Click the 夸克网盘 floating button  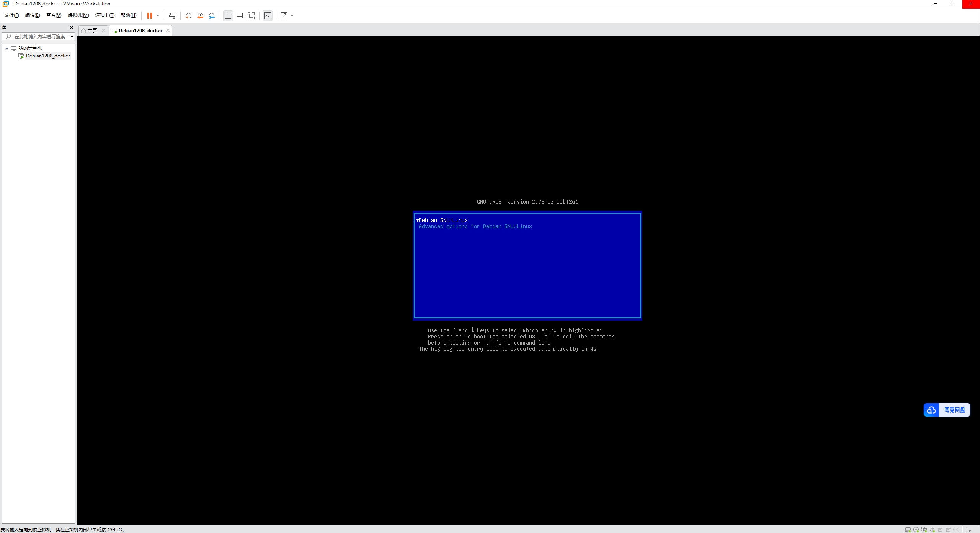pyautogui.click(x=947, y=410)
